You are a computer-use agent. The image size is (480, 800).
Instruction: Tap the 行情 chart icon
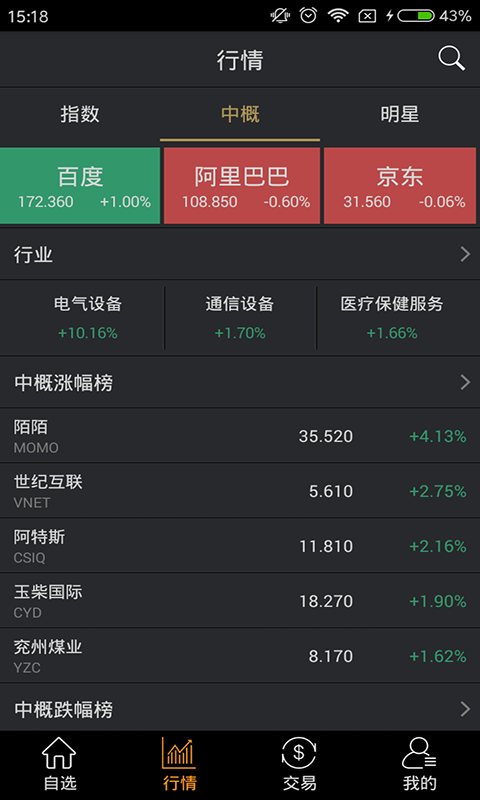coord(179,754)
